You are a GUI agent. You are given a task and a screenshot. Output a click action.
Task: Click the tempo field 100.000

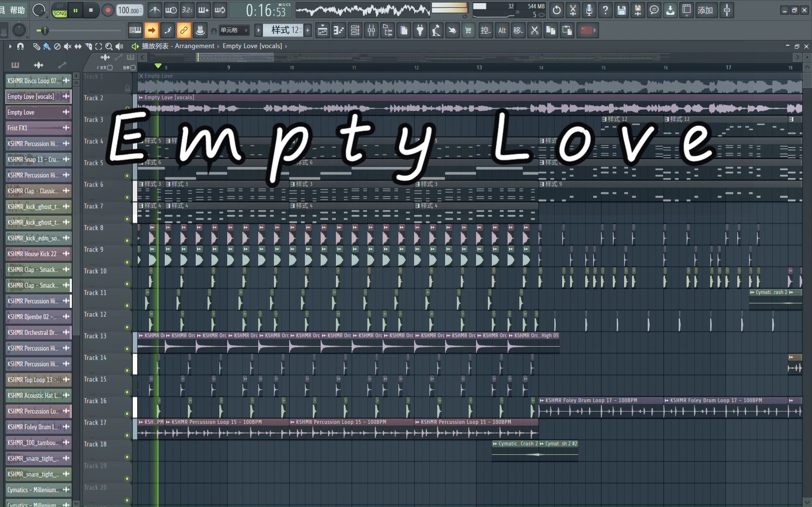[130, 10]
